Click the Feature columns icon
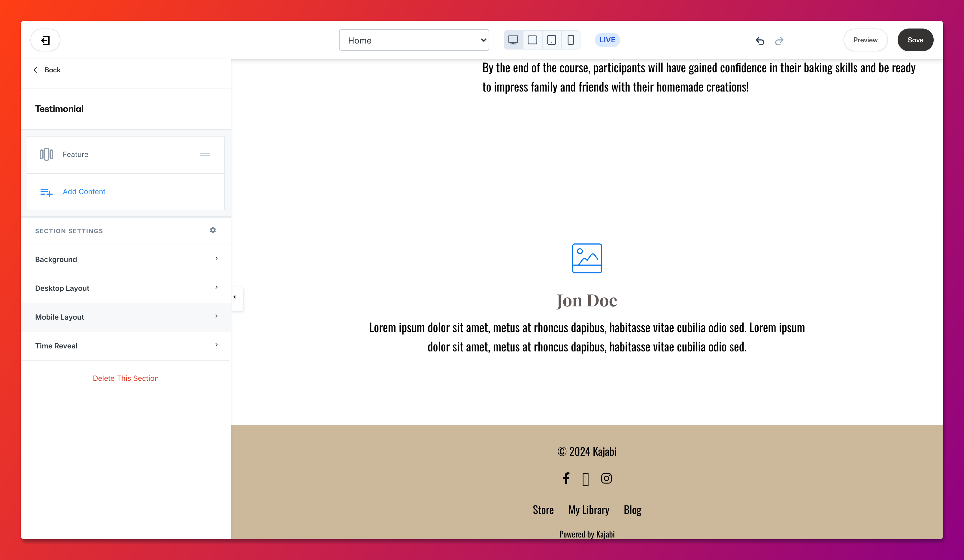Viewport: 964px width, 560px height. [46, 155]
